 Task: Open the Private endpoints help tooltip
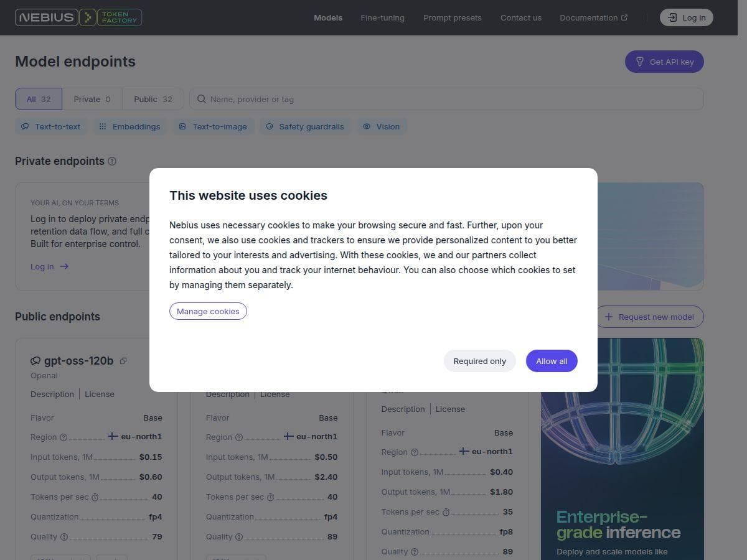[112, 161]
